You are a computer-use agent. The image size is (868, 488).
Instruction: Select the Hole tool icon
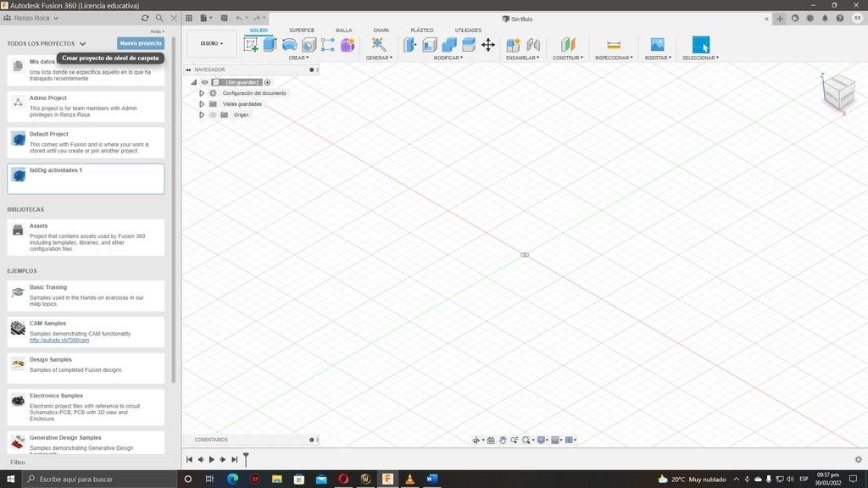(309, 45)
